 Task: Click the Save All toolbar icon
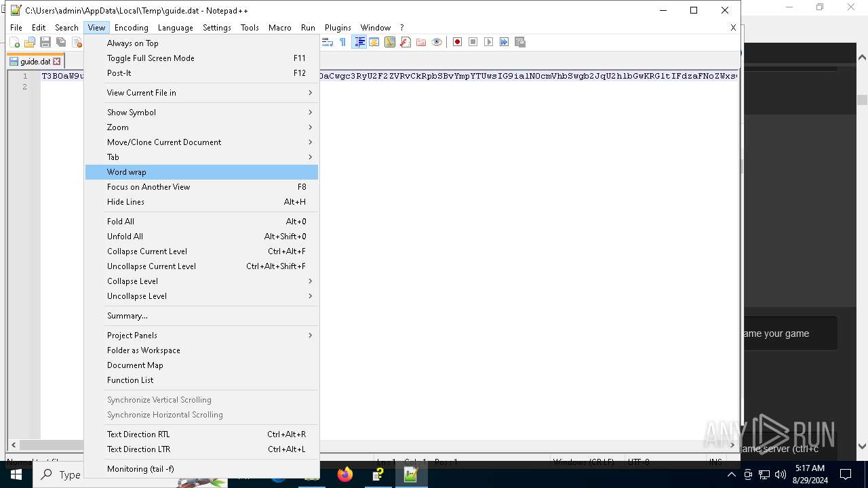coord(61,42)
